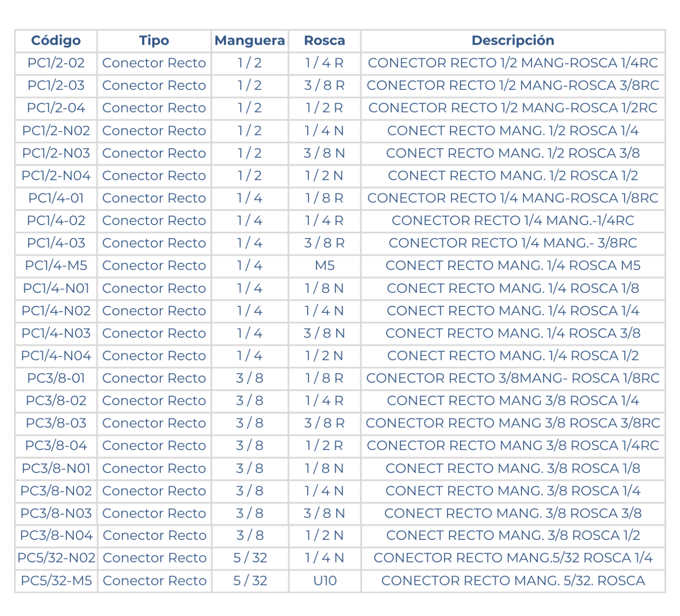This screenshot has width=680, height=616.
Task: Select code cell PC5/32-N02
Action: (56, 558)
